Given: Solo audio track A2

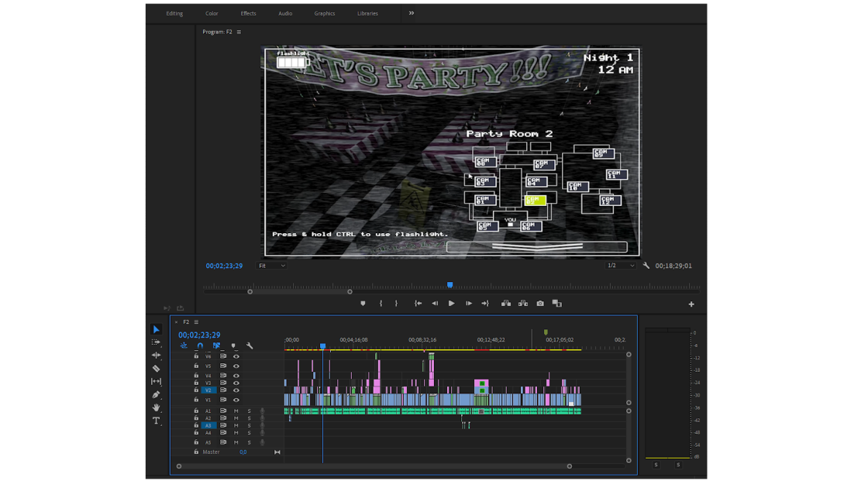Looking at the screenshot, I should (249, 418).
